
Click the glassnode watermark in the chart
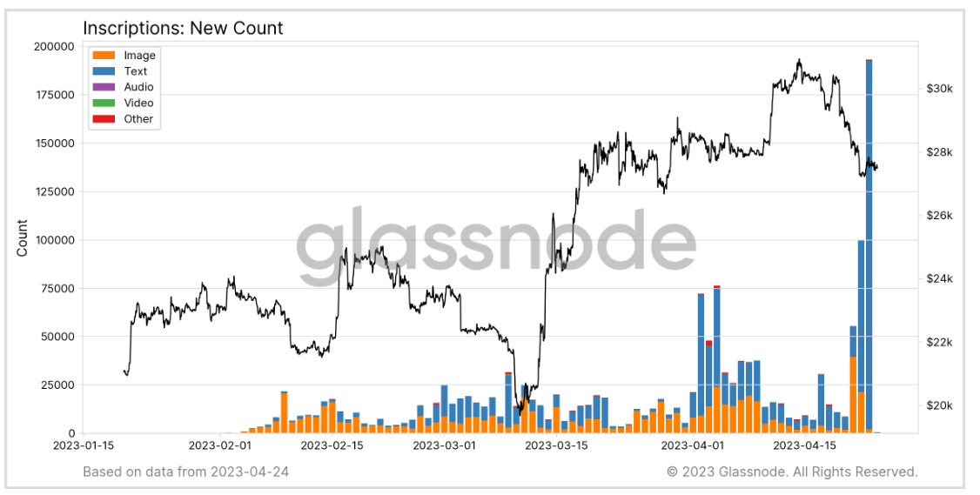click(x=496, y=241)
